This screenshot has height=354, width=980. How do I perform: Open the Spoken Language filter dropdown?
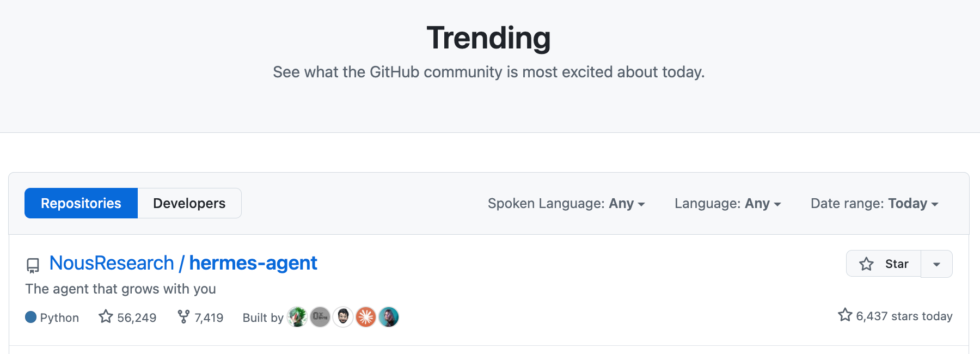(566, 204)
